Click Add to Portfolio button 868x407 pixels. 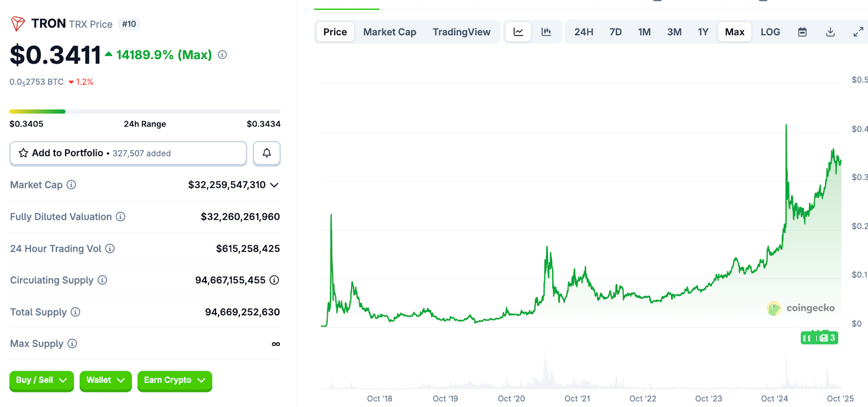pyautogui.click(x=128, y=153)
